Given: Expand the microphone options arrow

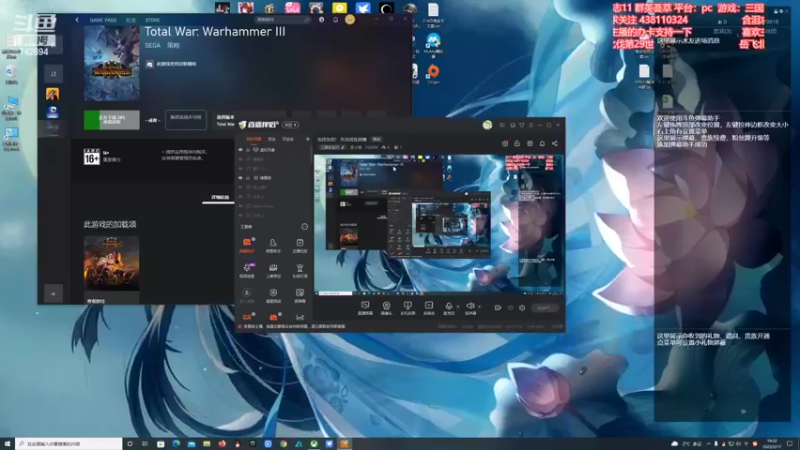Looking at the screenshot, I should 457,307.
